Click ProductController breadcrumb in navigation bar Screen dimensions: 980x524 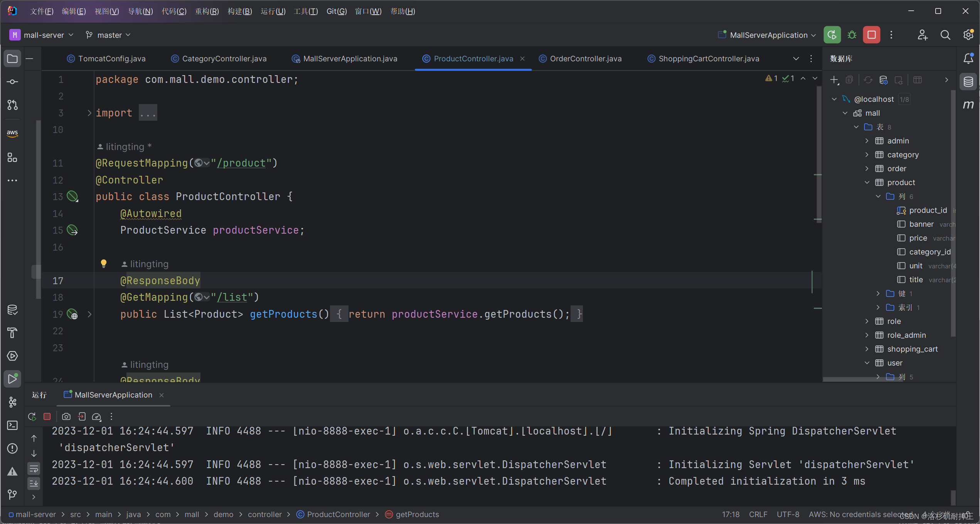(x=333, y=514)
